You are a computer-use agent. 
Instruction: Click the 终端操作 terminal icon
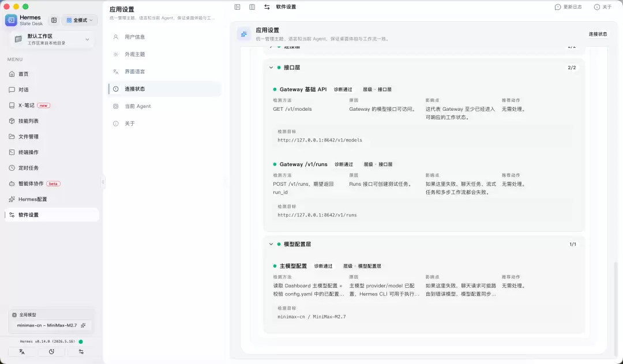12,152
